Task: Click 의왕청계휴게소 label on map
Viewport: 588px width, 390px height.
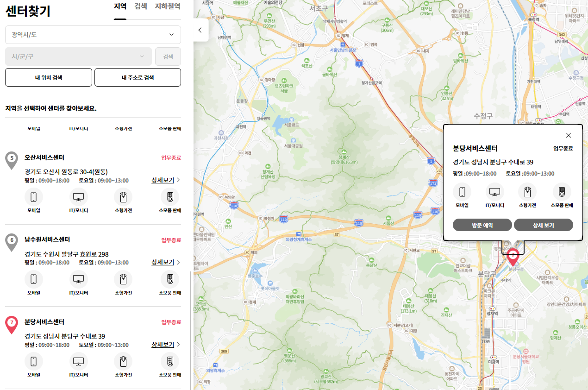Action: point(299,239)
